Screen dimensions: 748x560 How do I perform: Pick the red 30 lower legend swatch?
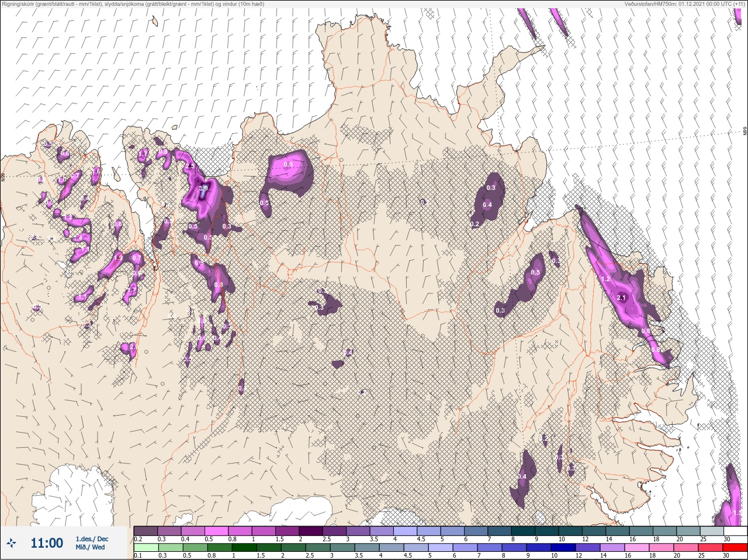click(735, 548)
